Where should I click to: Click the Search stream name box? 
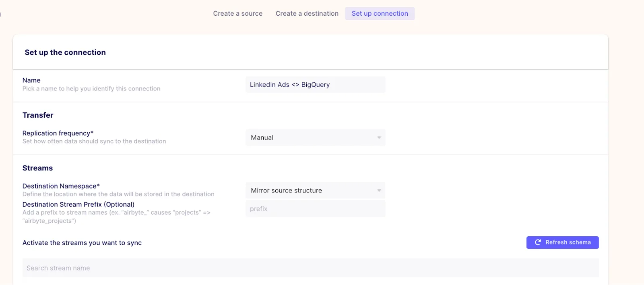(x=310, y=268)
